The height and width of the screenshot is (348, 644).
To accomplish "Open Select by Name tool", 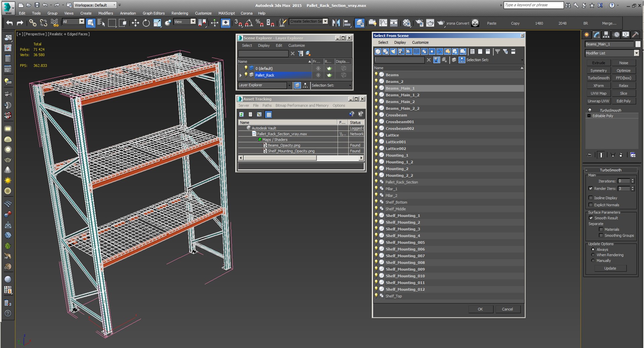I will 101,23.
